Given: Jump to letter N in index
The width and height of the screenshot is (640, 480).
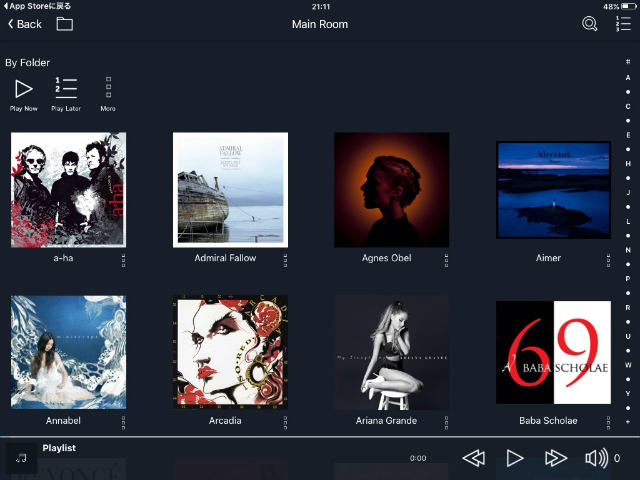Looking at the screenshot, I should [628, 250].
